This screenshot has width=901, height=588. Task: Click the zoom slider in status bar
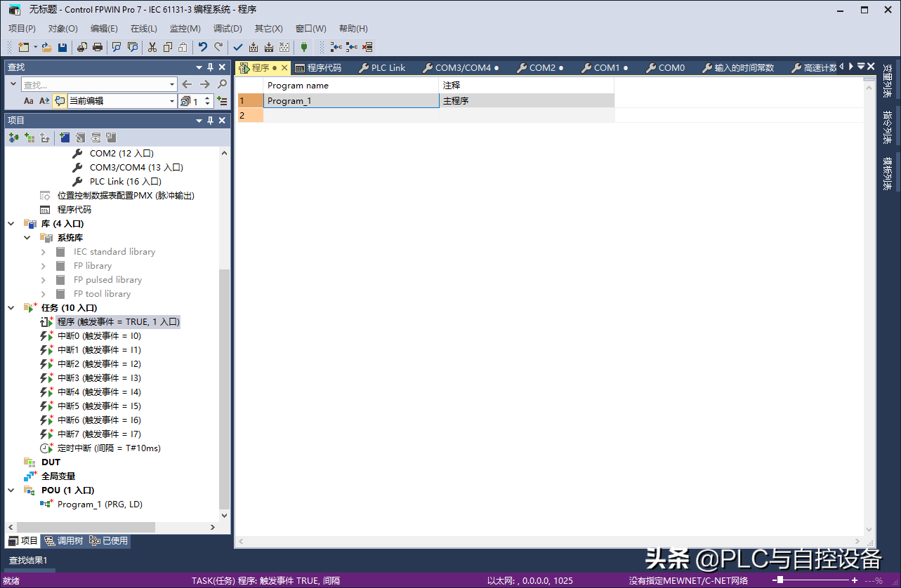(780, 580)
